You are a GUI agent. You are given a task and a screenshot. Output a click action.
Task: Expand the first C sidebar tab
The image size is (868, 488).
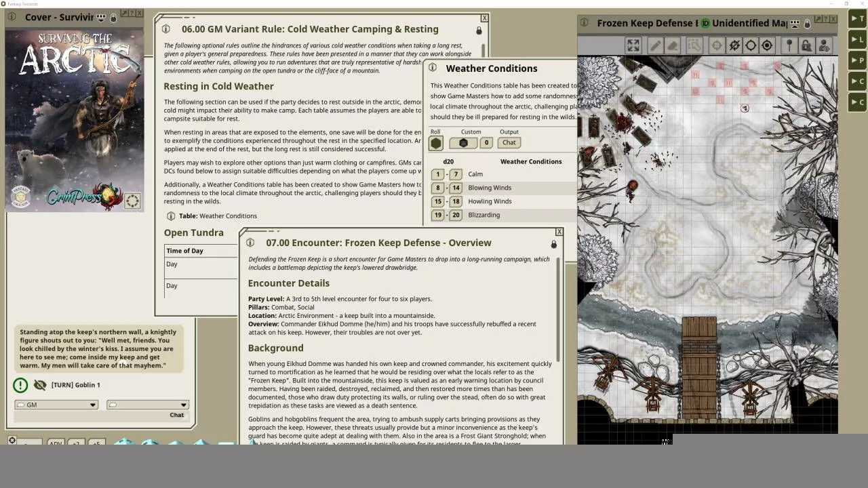pos(857,81)
